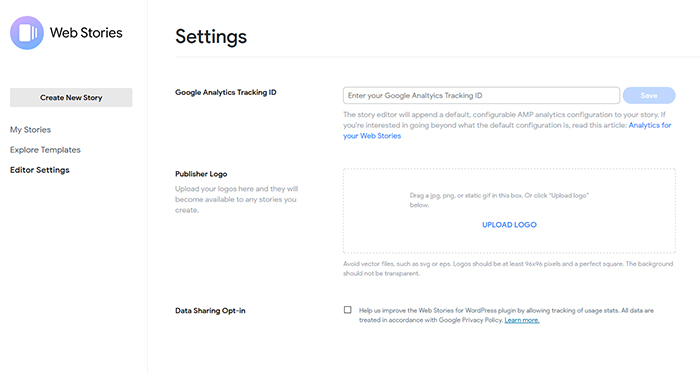Click the Google Analytics Tracking ID label
Viewport: 700px width, 374px height.
pyautogui.click(x=225, y=92)
